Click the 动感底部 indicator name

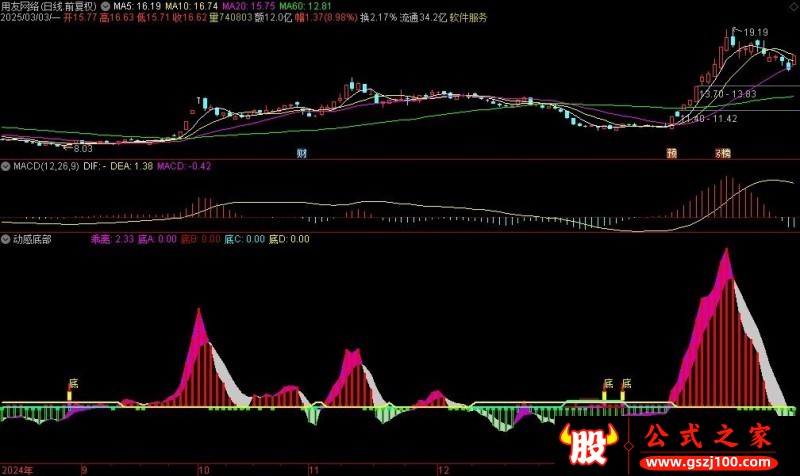32,239
